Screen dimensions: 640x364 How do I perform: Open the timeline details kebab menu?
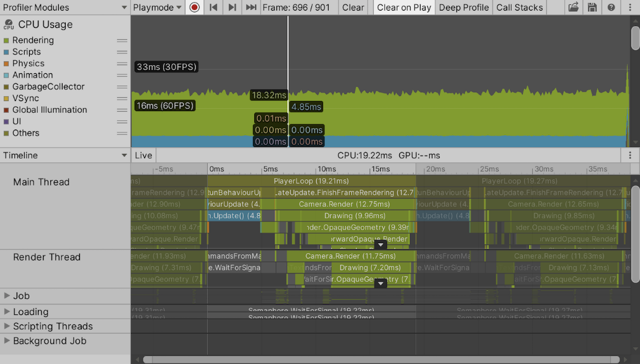tap(630, 155)
